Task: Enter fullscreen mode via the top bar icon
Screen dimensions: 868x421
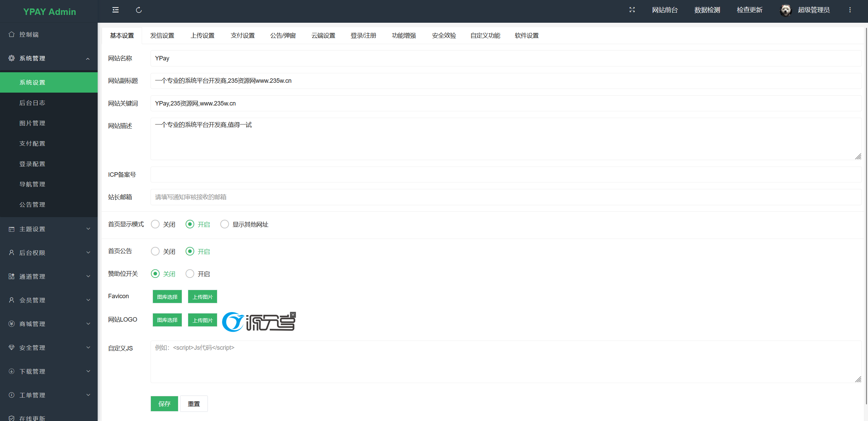Action: pyautogui.click(x=632, y=10)
